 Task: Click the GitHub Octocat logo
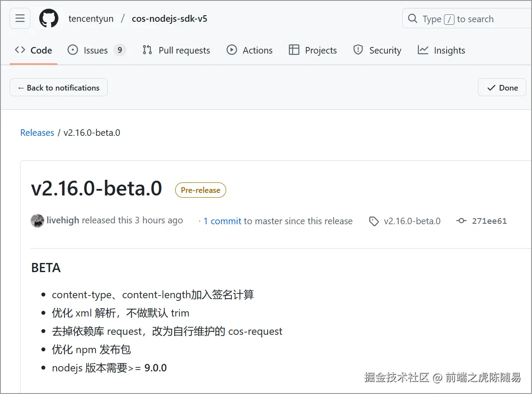[x=49, y=19]
